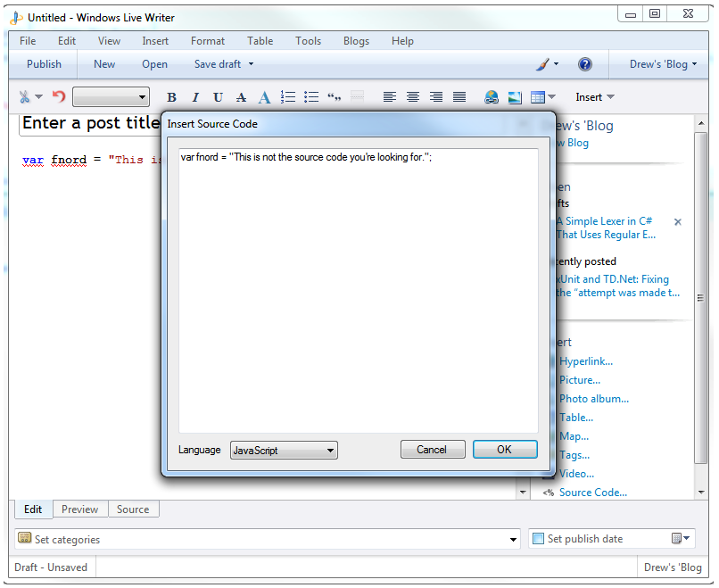Open the Set categories dropdown

click(x=513, y=540)
